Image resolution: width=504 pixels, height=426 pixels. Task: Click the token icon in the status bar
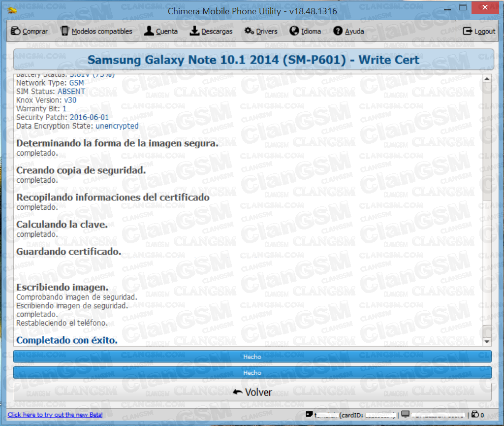308,415
